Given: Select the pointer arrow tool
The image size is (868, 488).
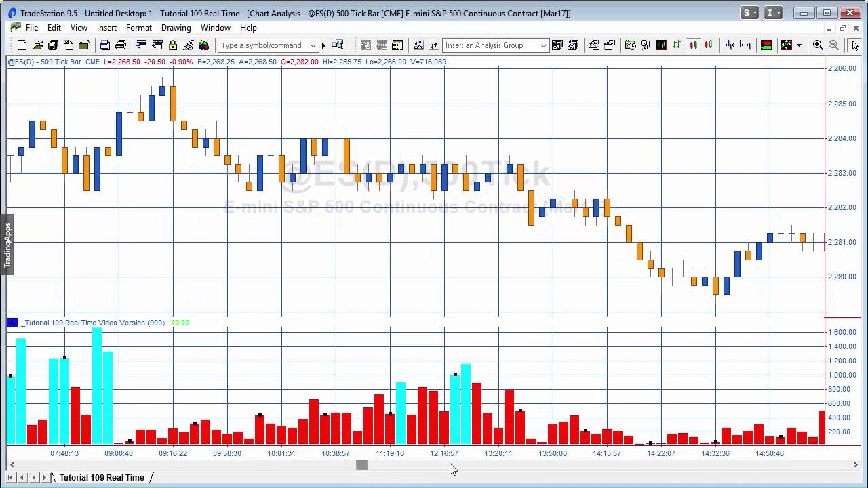Looking at the screenshot, I should 855,45.
